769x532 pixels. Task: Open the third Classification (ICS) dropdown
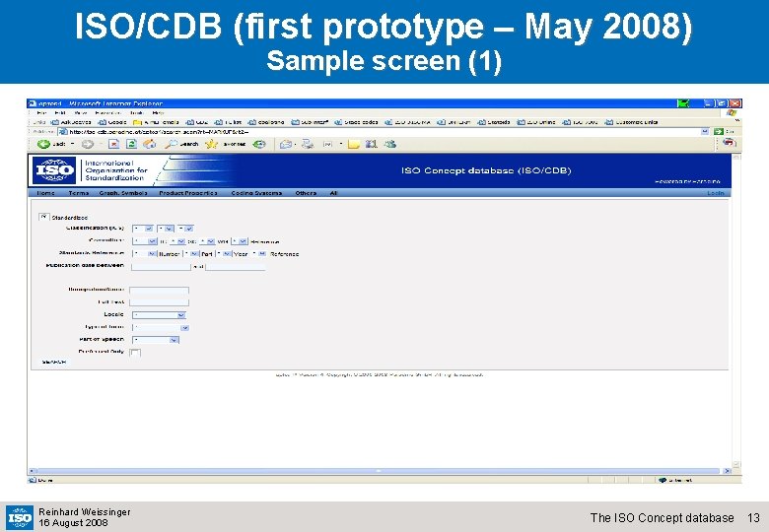(x=185, y=229)
